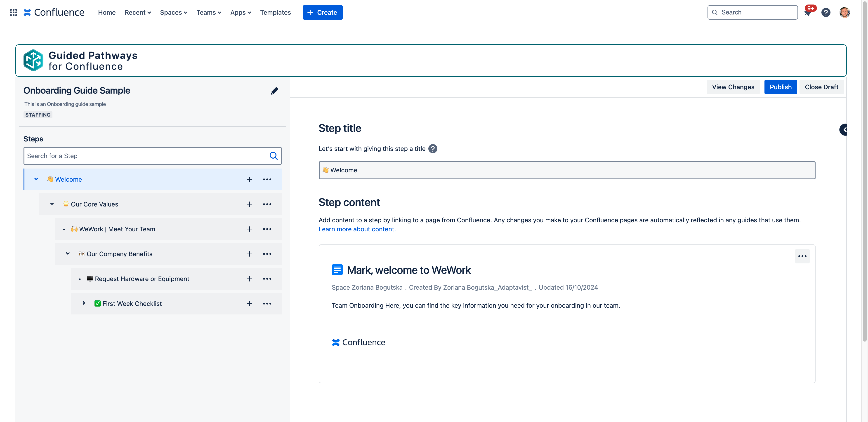Click the Onboarding Guide Sample title

click(77, 91)
